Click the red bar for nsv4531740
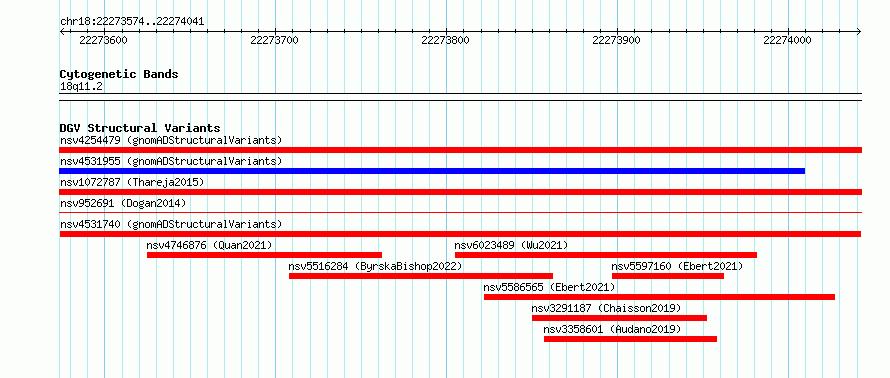 click(460, 234)
